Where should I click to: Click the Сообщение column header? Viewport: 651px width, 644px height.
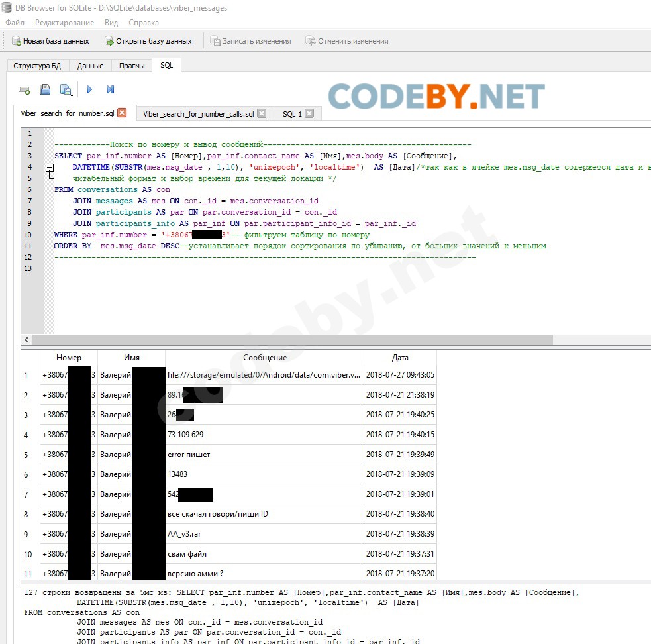265,358
